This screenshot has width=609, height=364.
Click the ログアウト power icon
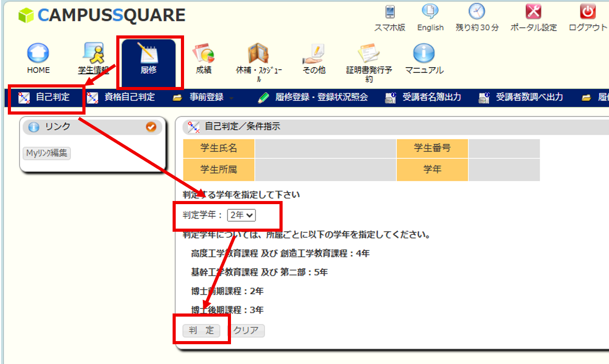[588, 11]
